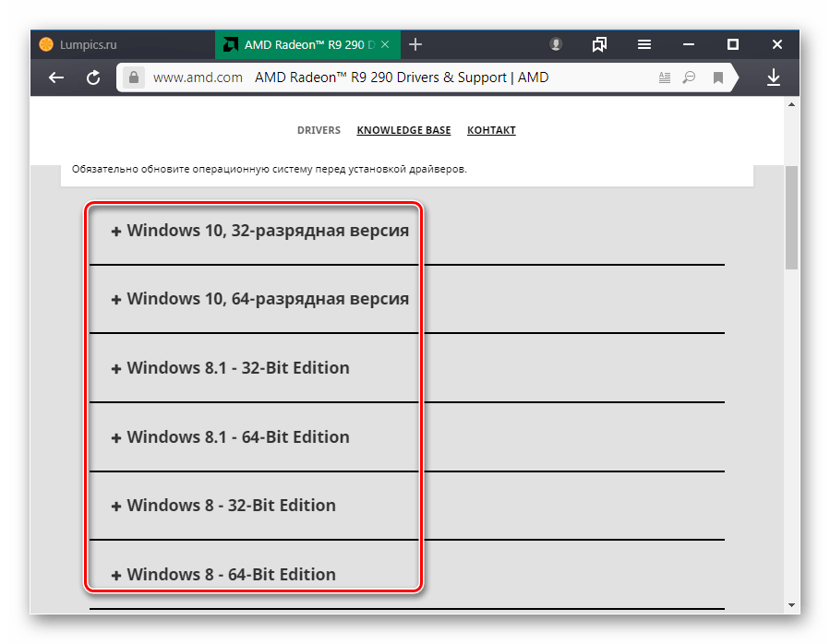Expand Windows 8.1 - 32-Bit Edition
Image resolution: width=830 pixels, height=644 pixels.
coord(230,368)
